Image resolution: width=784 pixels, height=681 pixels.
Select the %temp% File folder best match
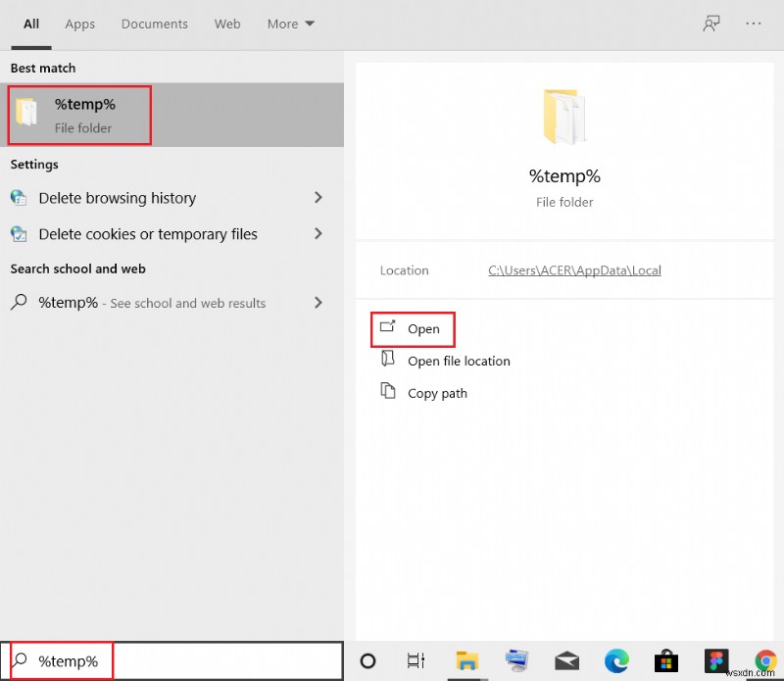click(x=172, y=115)
